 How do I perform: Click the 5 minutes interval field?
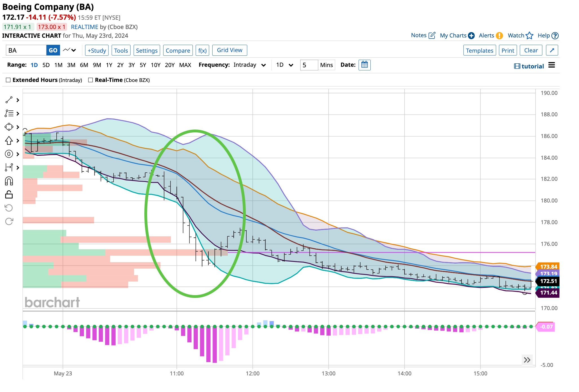(x=309, y=65)
